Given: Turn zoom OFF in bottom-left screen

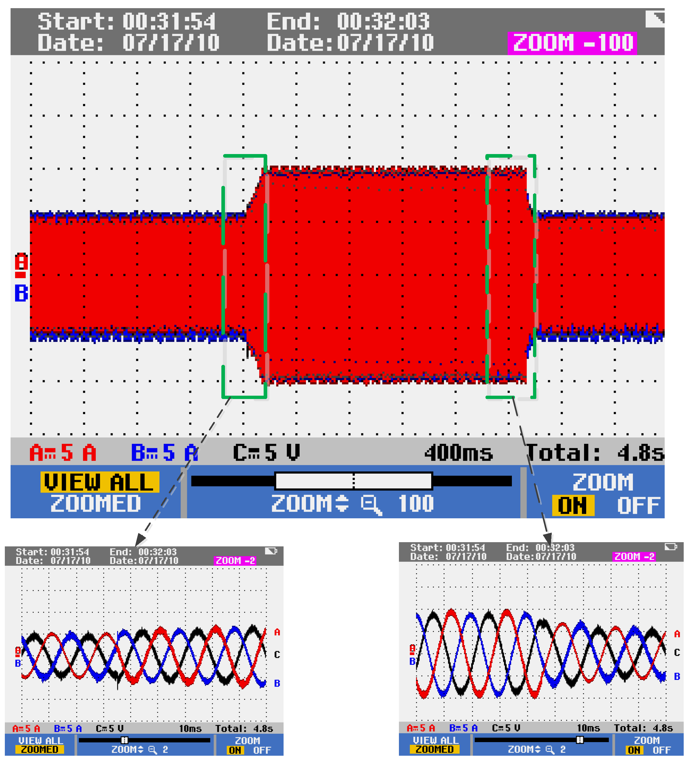Looking at the screenshot, I should point(262,750).
